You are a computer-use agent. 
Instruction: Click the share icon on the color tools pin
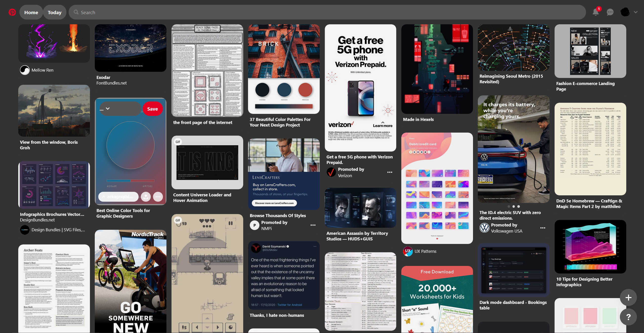tap(146, 197)
